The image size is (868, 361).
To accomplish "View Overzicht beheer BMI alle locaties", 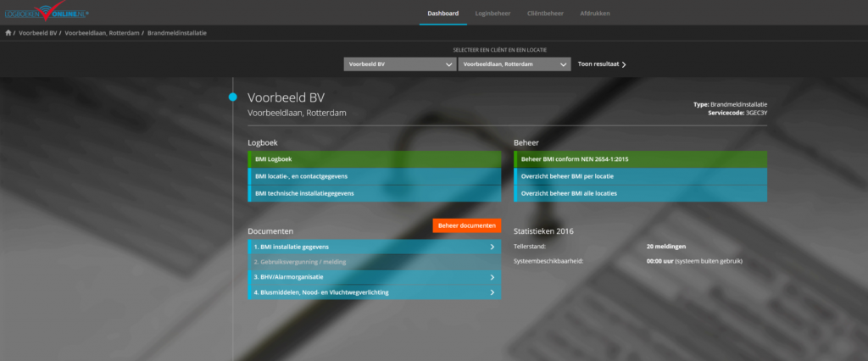I will point(640,193).
